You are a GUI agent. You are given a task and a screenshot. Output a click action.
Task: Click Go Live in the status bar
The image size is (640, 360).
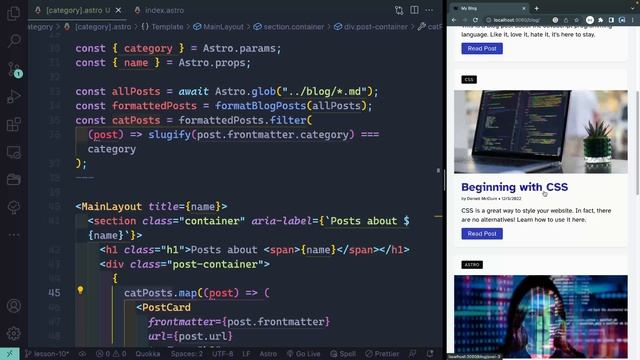pyautogui.click(x=304, y=353)
